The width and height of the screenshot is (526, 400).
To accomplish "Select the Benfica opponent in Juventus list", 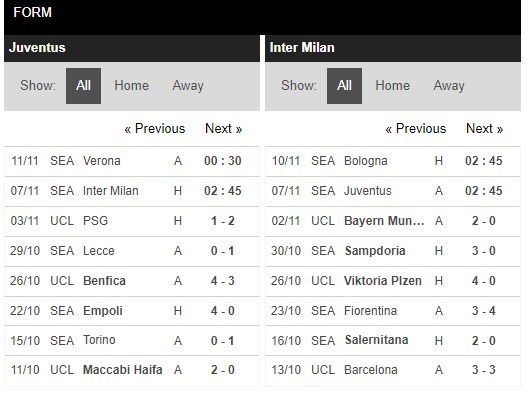I will click(x=104, y=281).
